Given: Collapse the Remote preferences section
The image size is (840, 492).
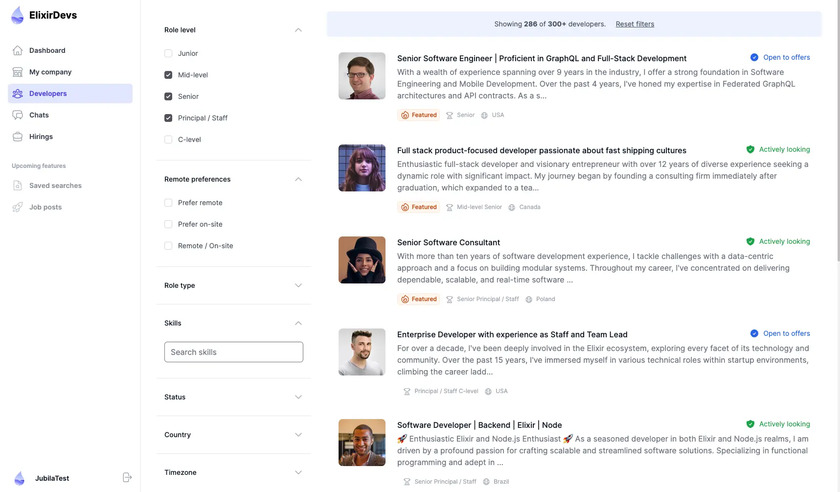Looking at the screenshot, I should tap(298, 179).
